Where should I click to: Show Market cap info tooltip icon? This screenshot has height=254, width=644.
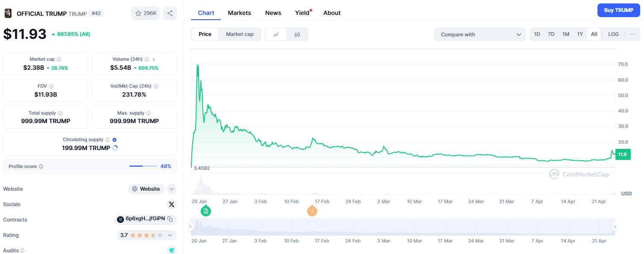pyautogui.click(x=59, y=59)
